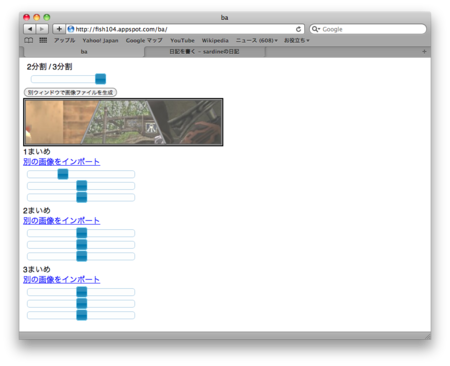Click the window resize grip corner
Screen dimensions: 450x366
[427, 336]
